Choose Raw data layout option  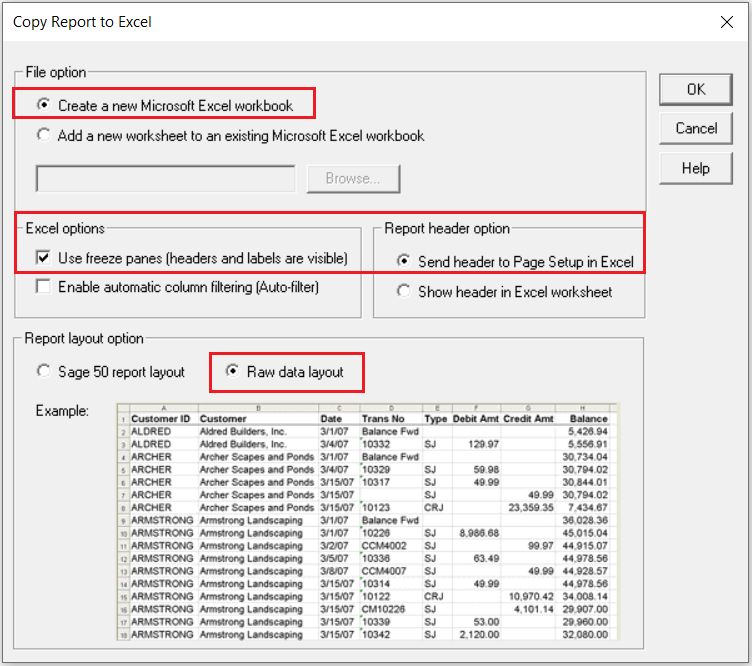285,372
